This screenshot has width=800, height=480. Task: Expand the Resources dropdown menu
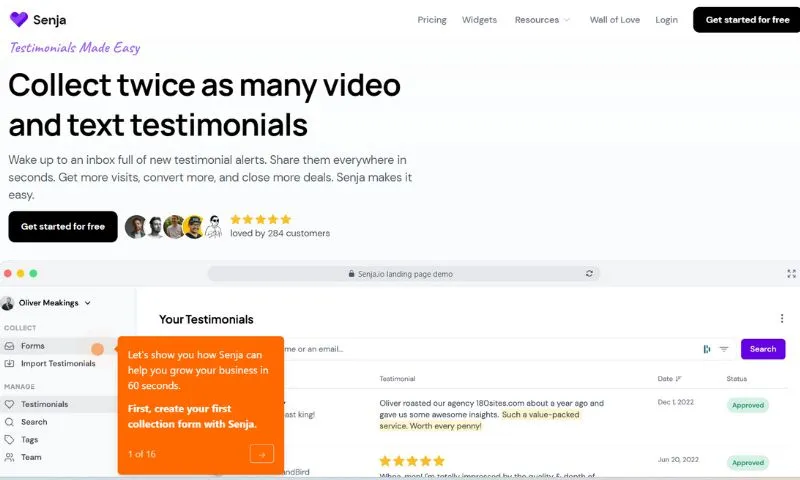coord(542,20)
